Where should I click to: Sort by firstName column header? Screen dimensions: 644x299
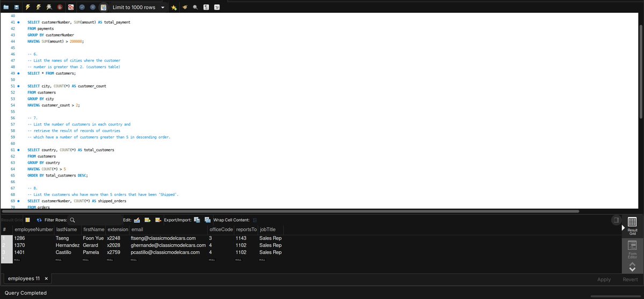93,230
